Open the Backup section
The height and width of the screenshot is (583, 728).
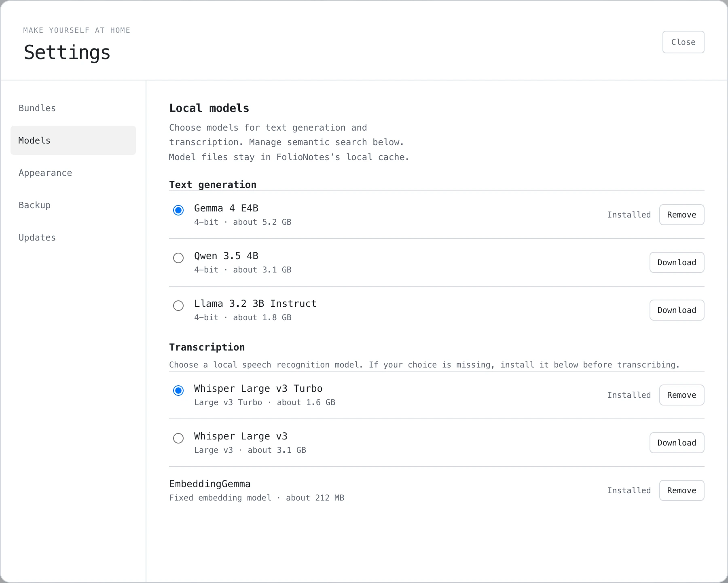[x=73, y=205]
